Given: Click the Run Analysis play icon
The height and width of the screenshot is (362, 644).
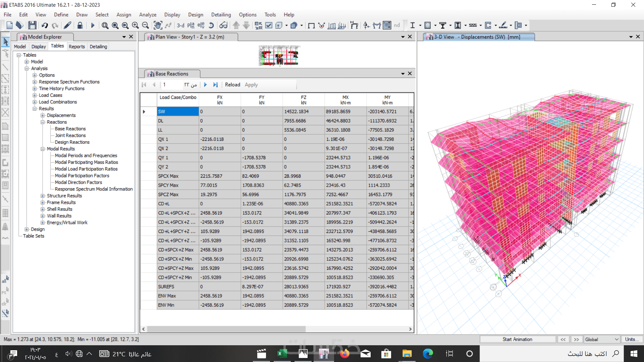Looking at the screenshot, I should coord(93,25).
